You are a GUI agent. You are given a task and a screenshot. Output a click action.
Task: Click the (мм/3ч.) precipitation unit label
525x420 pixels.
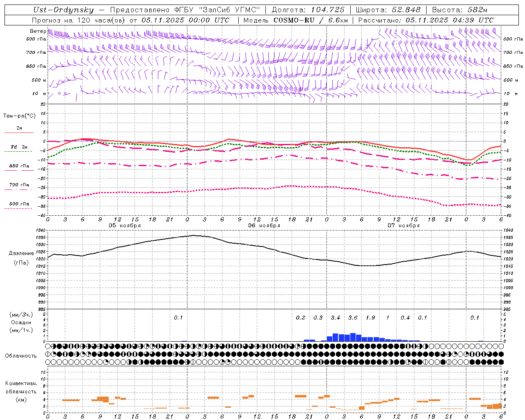coord(21,315)
